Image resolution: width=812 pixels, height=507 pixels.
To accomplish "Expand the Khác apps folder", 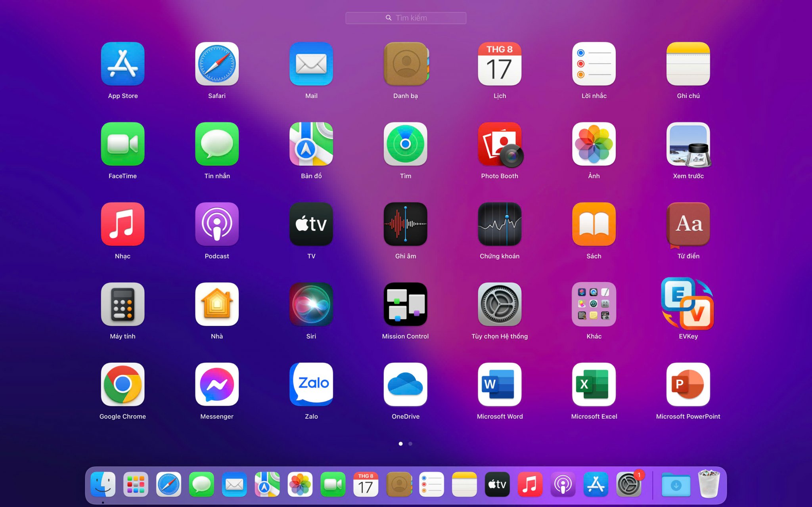I will [594, 304].
